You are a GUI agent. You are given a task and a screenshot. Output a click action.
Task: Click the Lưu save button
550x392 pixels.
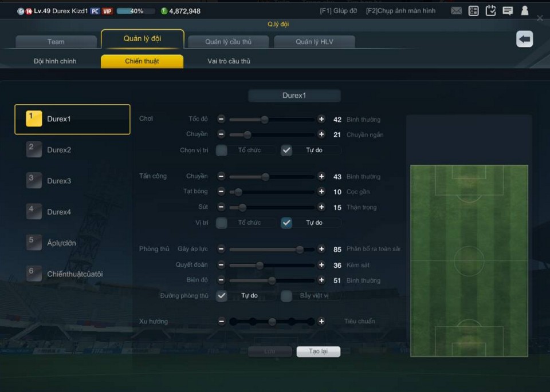[x=270, y=351]
